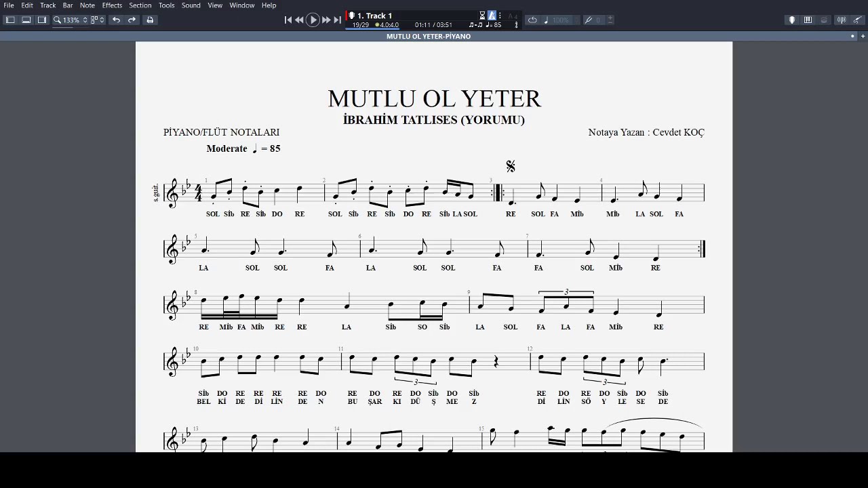Image resolution: width=868 pixels, height=488 pixels.
Task: Redo the last undone action
Action: [132, 20]
